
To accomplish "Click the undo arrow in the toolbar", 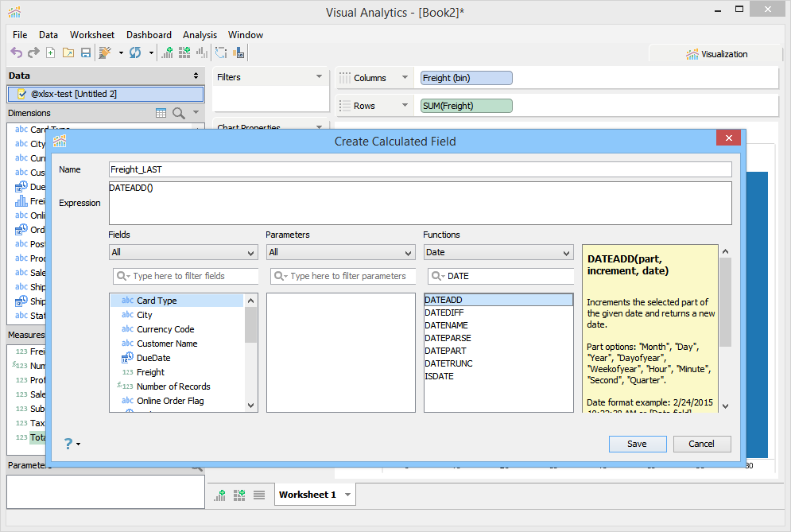I will 16,53.
